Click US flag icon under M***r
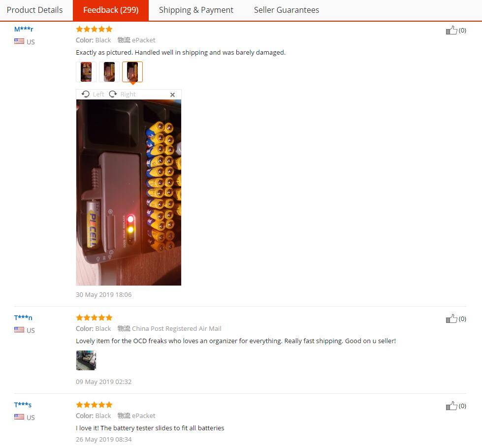 (x=19, y=41)
